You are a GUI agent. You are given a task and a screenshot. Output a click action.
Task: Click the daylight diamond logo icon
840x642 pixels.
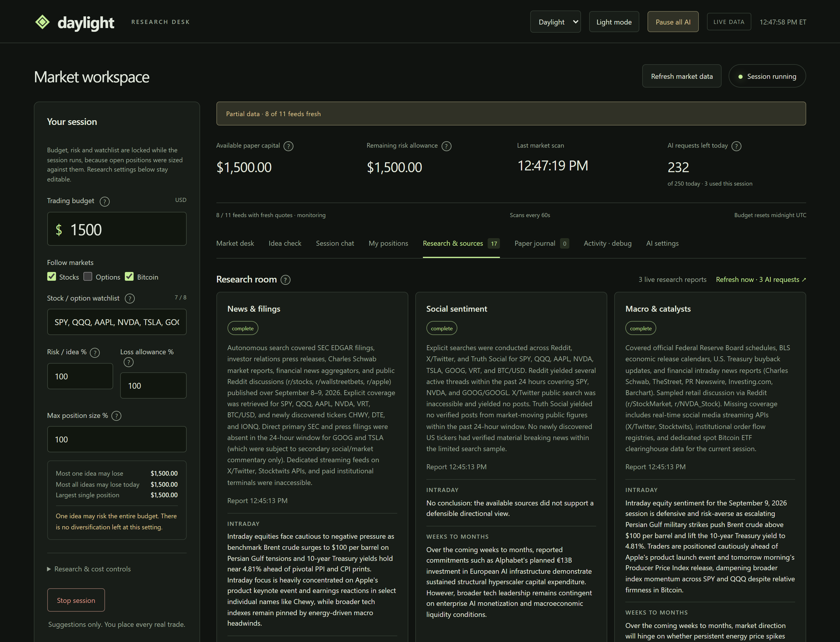point(42,22)
